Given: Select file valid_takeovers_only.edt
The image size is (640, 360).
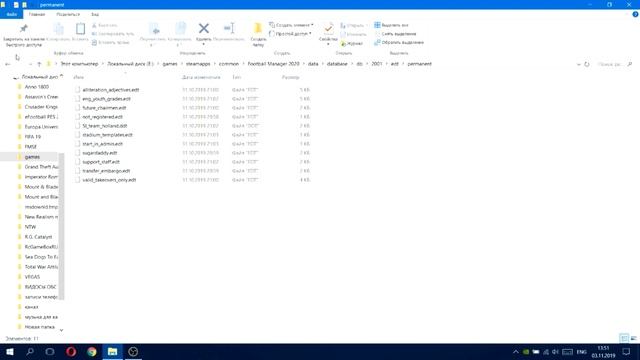Looking at the screenshot, I should [109, 180].
